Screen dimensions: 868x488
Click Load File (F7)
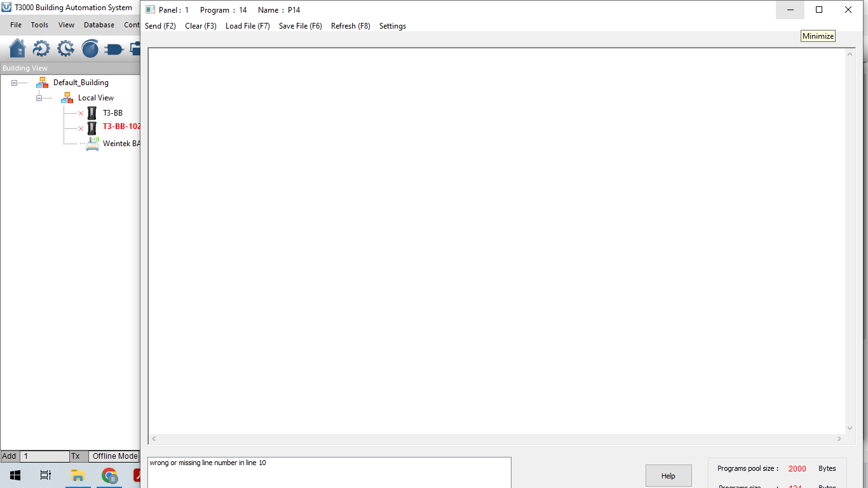point(247,26)
